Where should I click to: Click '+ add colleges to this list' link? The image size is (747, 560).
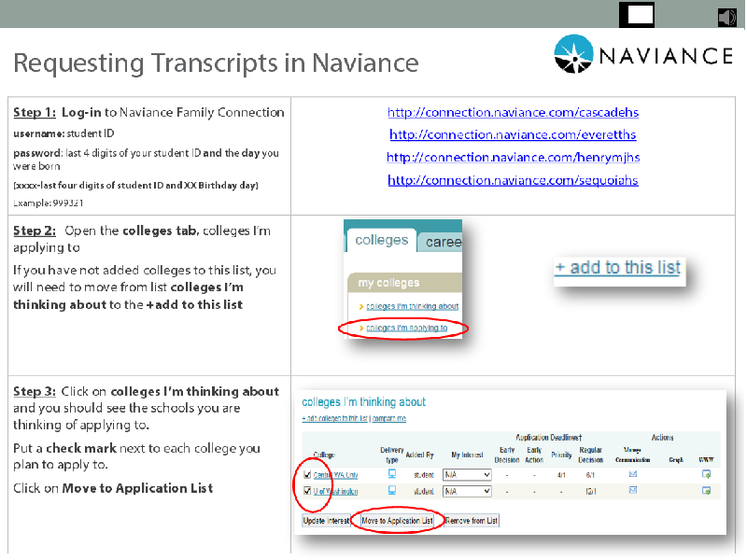335,418
